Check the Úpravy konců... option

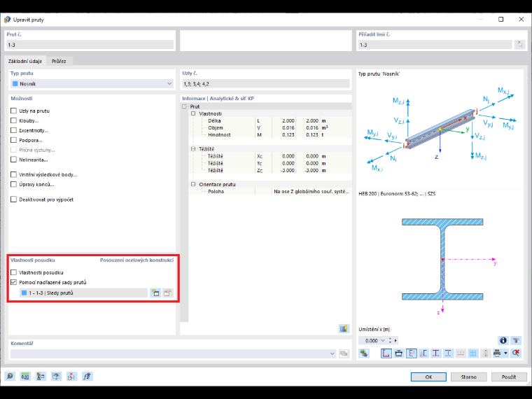tap(13, 184)
